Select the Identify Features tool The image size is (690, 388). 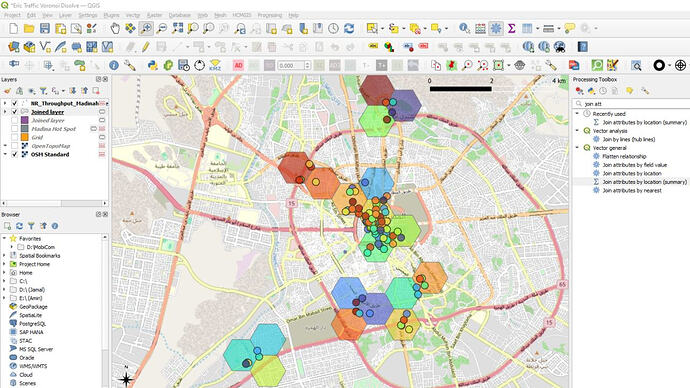pos(464,29)
